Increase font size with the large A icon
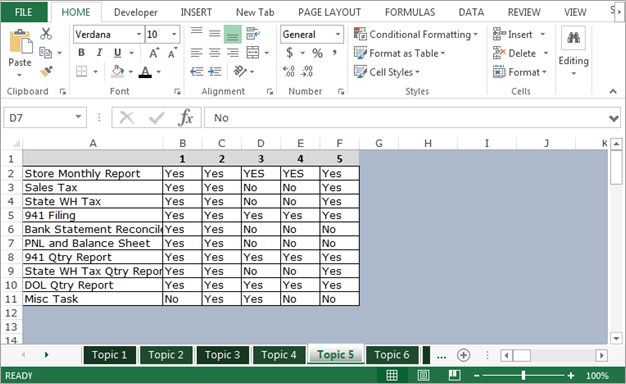626x384 pixels. pyautogui.click(x=154, y=53)
